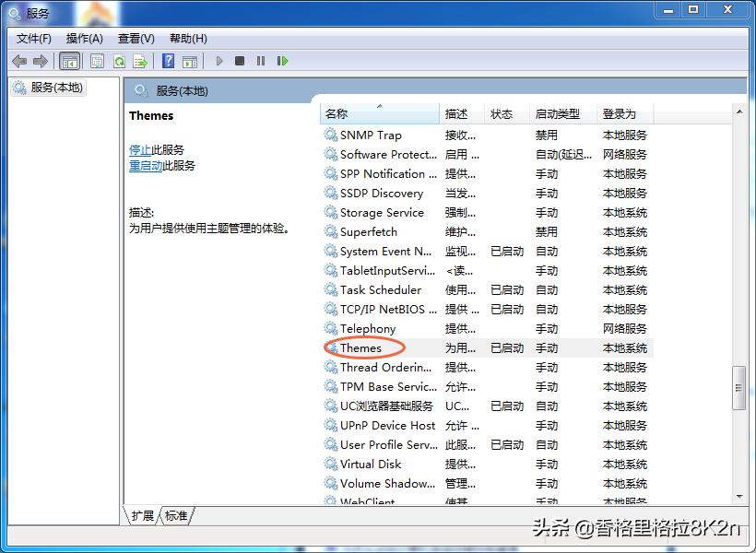Open the 操作(A) menu
The width and height of the screenshot is (756, 553).
(85, 38)
